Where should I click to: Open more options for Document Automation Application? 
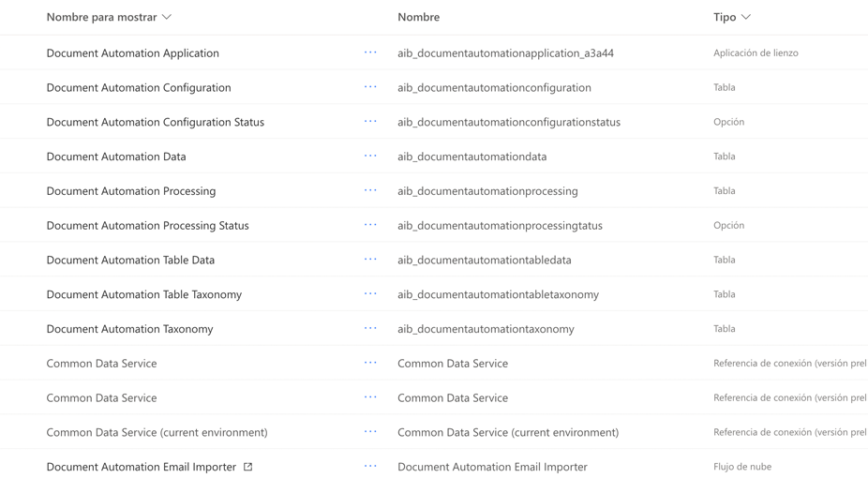point(370,52)
